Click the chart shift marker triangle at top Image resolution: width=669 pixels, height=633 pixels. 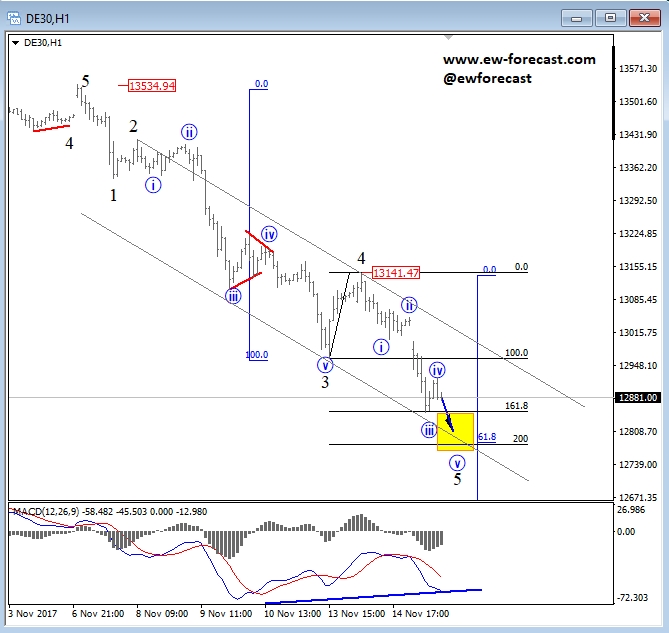[448, 38]
